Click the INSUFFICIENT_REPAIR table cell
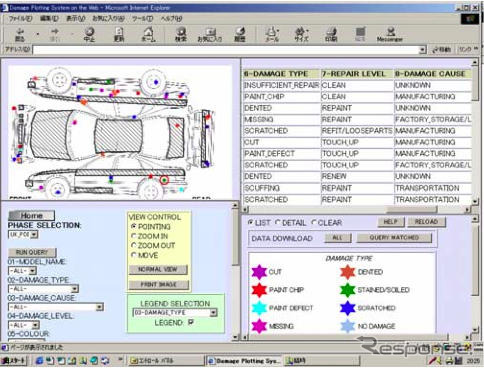This screenshot has width=484, height=368. pos(281,85)
